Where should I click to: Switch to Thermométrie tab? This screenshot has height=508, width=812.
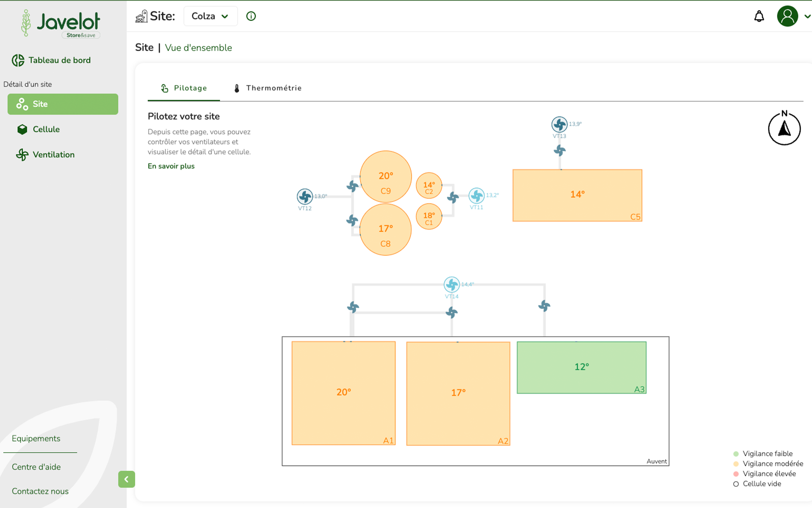coord(268,88)
